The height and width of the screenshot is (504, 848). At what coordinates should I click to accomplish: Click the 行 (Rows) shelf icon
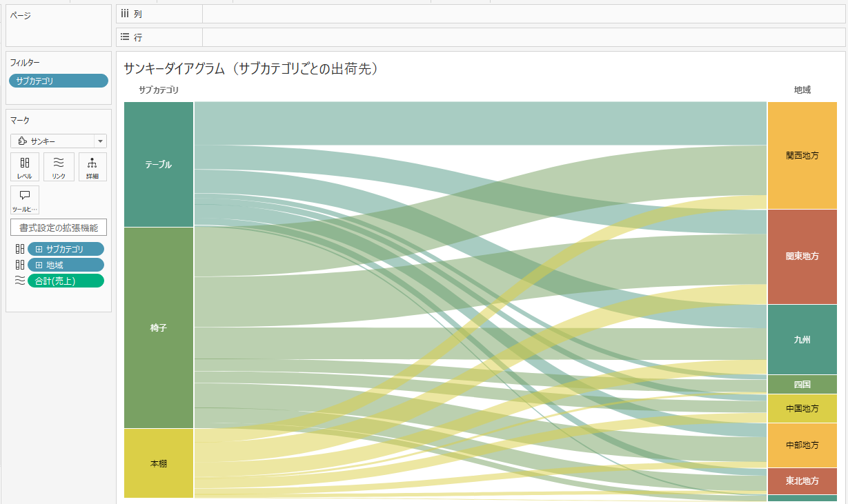[125, 37]
